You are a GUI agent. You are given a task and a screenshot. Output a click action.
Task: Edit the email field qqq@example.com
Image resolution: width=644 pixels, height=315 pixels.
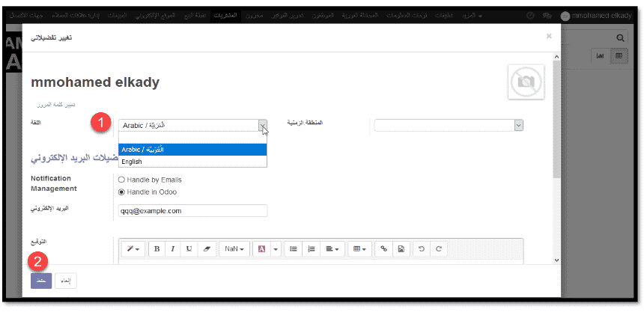click(192, 211)
